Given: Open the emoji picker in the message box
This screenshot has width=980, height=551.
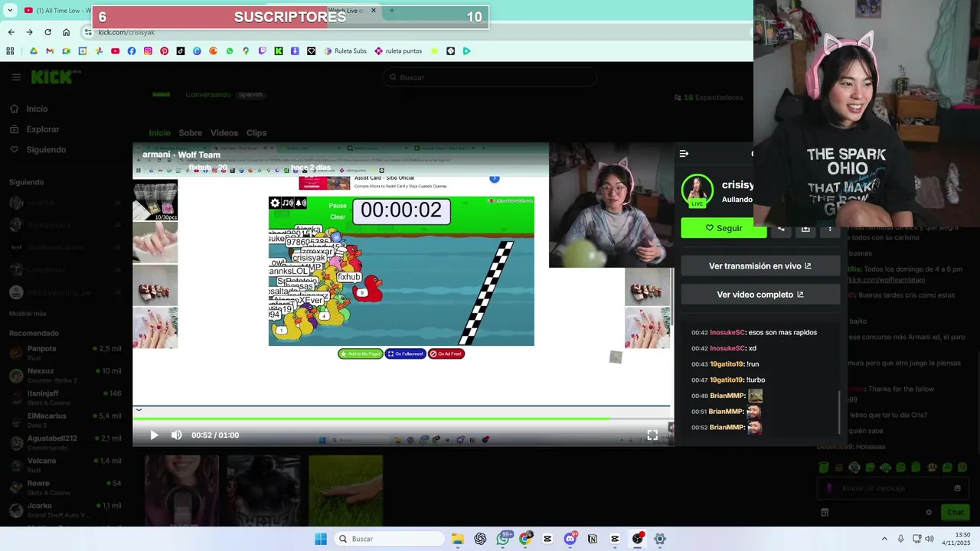Looking at the screenshot, I should coord(957,488).
